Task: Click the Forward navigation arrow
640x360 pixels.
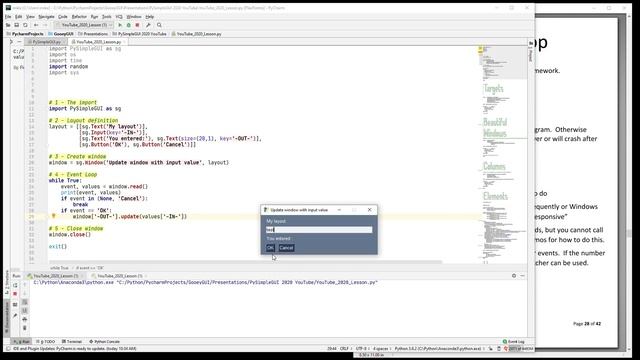Action: tap(45, 25)
